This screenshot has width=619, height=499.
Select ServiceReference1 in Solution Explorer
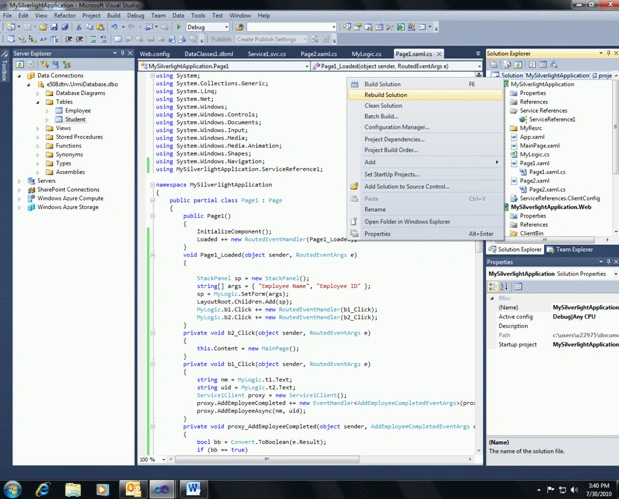pyautogui.click(x=552, y=119)
